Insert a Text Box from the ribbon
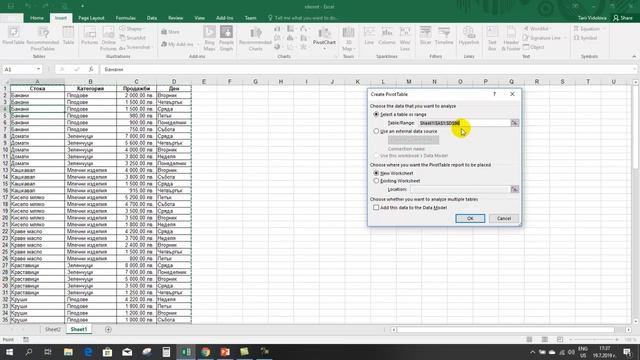Image resolution: width=640 pixels, height=360 pixels. click(492, 38)
